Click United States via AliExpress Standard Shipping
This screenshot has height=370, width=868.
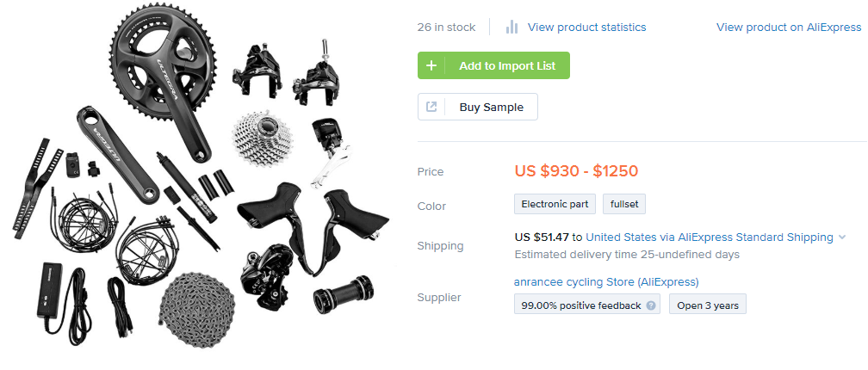click(x=709, y=237)
